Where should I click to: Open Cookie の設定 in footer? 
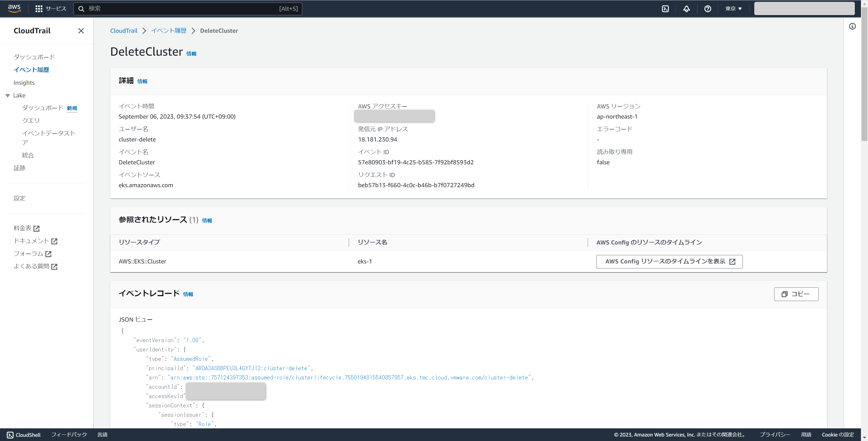[x=838, y=435]
